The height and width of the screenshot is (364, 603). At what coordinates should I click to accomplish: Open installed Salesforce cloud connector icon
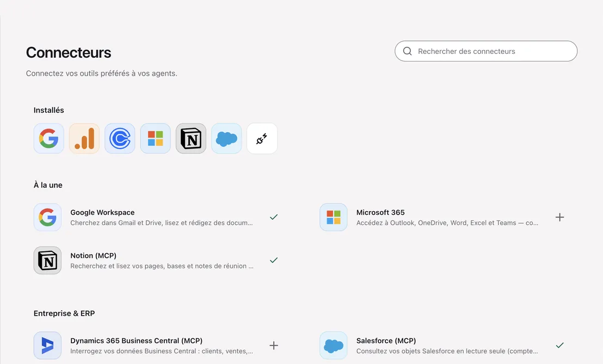coord(226,138)
